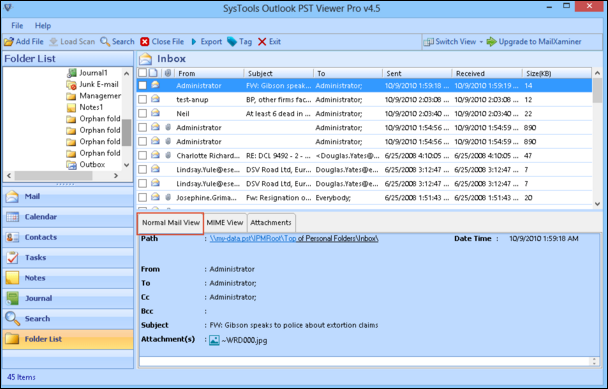The image size is (608, 389).
Task: Switch to the Attachments tab
Action: pos(271,223)
